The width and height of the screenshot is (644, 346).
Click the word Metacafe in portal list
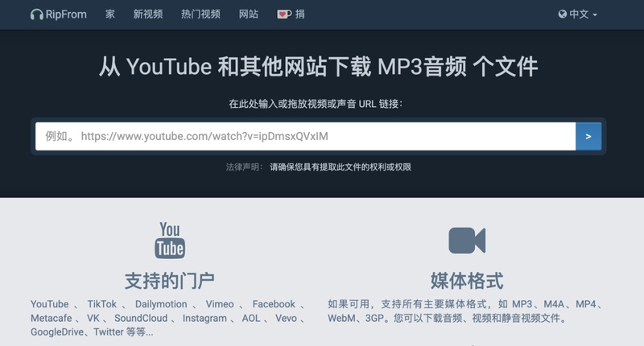[x=52, y=318]
